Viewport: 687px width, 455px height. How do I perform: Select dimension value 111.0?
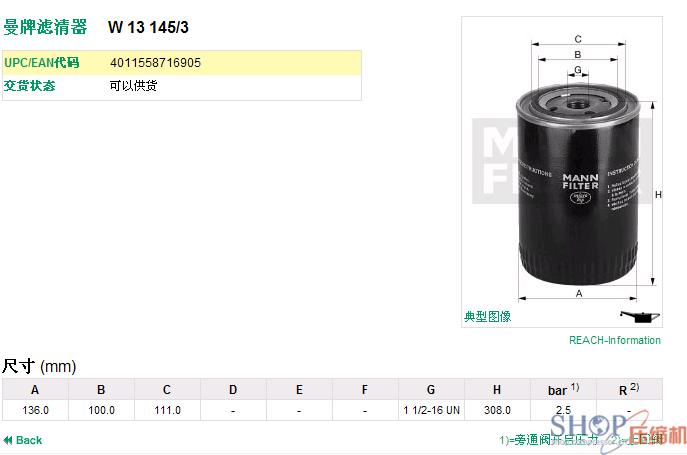(x=167, y=410)
